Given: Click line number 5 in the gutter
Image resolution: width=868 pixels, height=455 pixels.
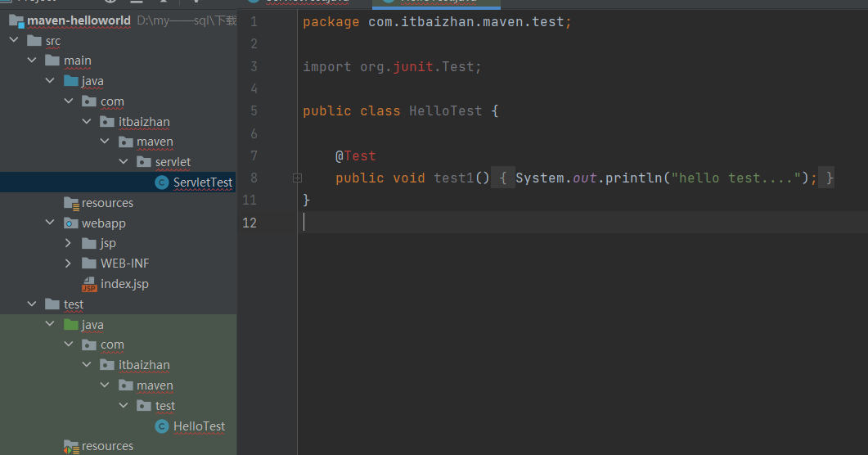Looking at the screenshot, I should click(254, 111).
